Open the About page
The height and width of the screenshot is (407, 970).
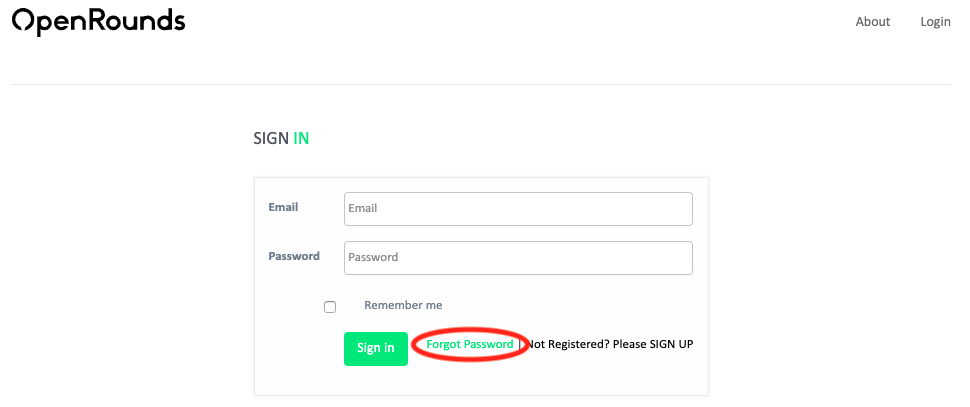pyautogui.click(x=872, y=22)
